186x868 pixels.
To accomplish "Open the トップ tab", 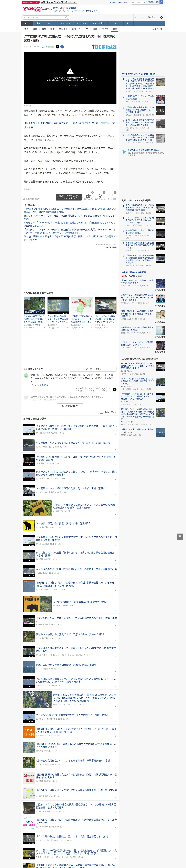I will point(27,24).
